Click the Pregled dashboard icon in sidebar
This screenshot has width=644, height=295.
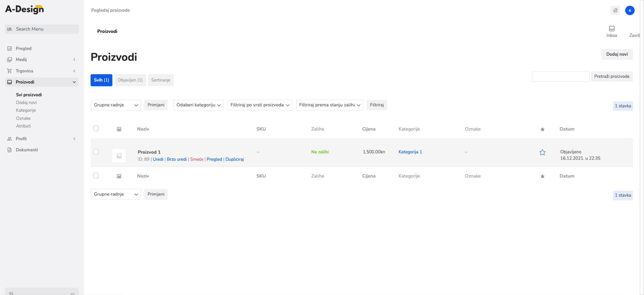(x=10, y=48)
